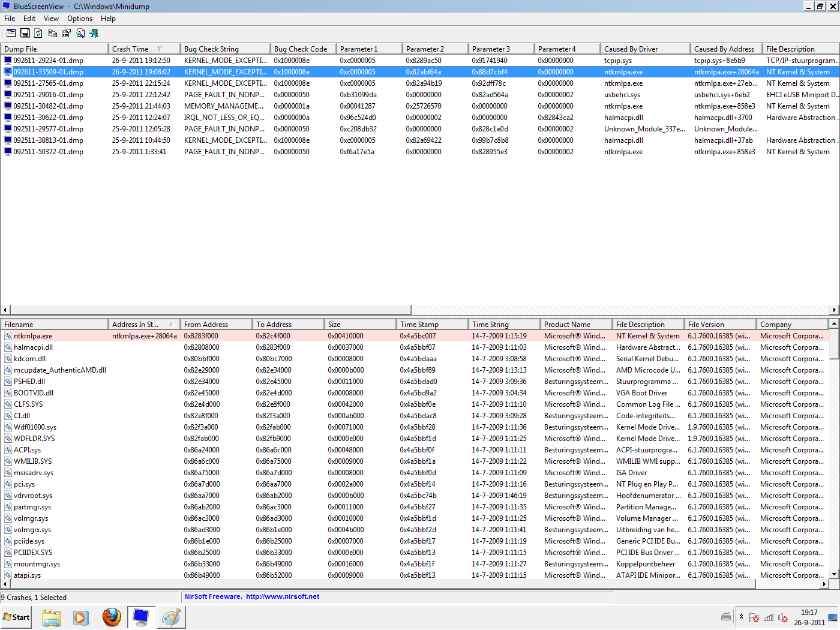Click the file icon beside atapi.sys
840x630 pixels.
click(x=8, y=575)
